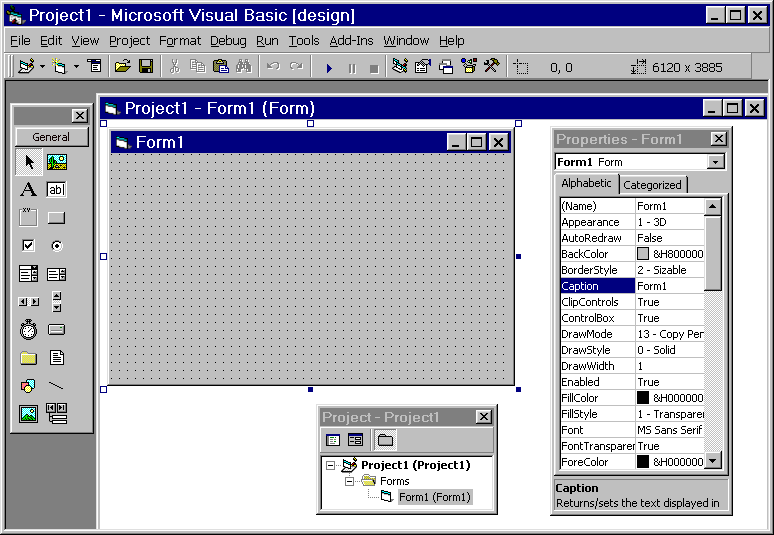Select the Enabled property row

coord(632,382)
